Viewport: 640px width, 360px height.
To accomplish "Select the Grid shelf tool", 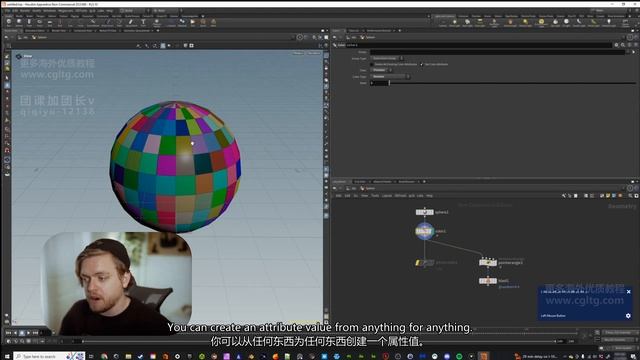I will coord(49,22).
